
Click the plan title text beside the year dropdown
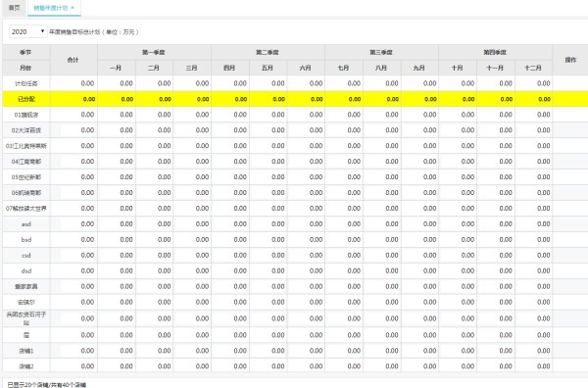94,32
